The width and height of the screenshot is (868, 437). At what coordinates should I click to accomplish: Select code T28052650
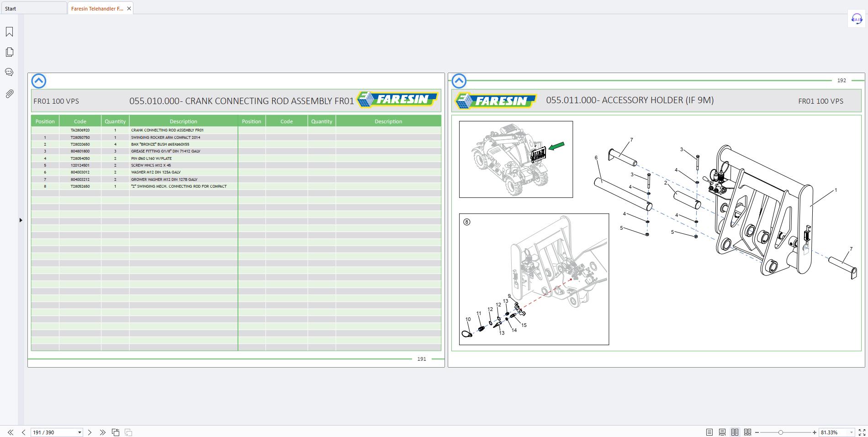[80, 186]
